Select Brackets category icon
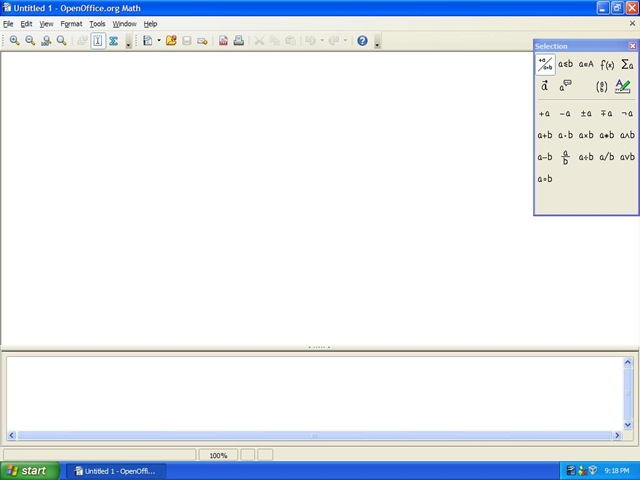Screen dimensions: 640x480 coord(602,86)
